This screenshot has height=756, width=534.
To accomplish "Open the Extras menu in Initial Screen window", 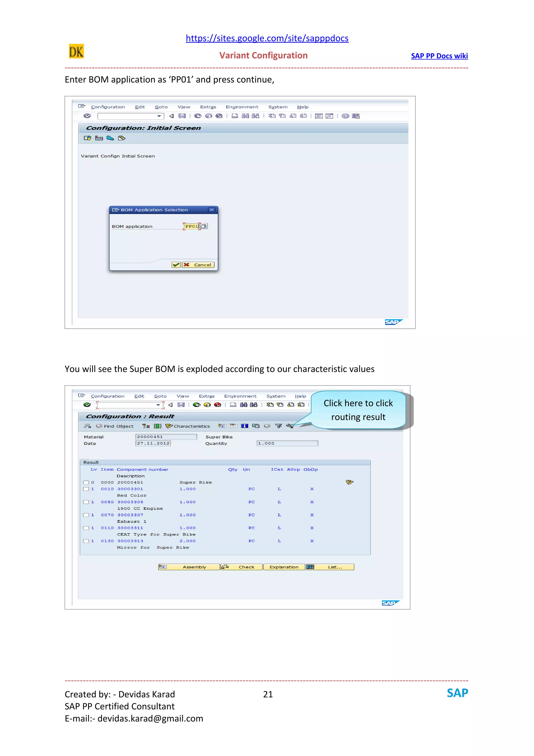I will point(208,107).
